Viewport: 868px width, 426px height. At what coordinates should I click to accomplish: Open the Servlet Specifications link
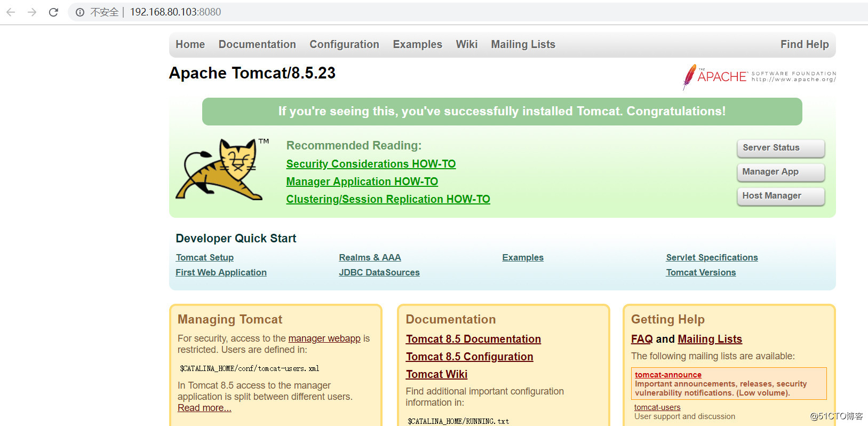pos(712,257)
